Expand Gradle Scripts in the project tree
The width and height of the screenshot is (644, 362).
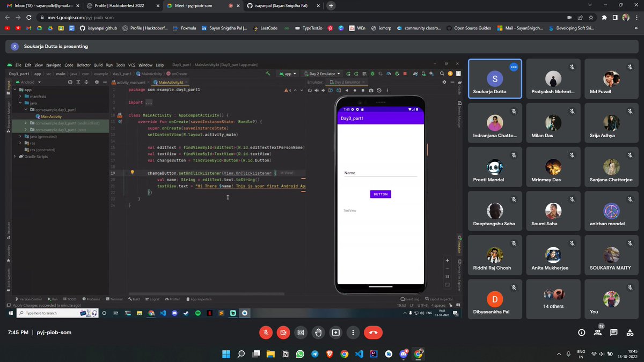point(14,156)
